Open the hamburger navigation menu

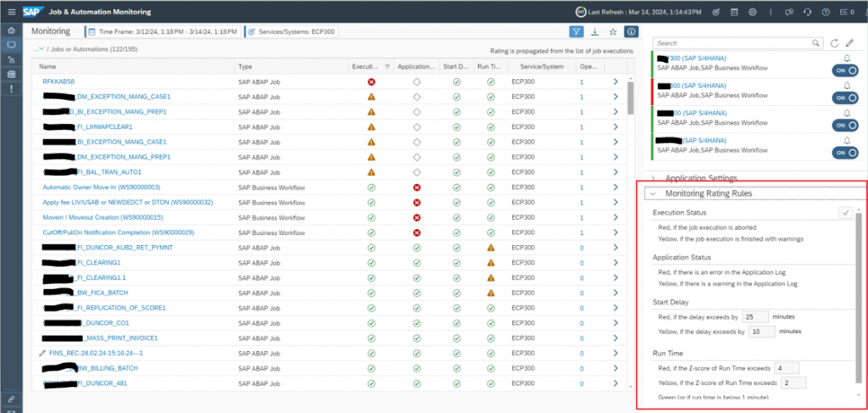(x=12, y=12)
